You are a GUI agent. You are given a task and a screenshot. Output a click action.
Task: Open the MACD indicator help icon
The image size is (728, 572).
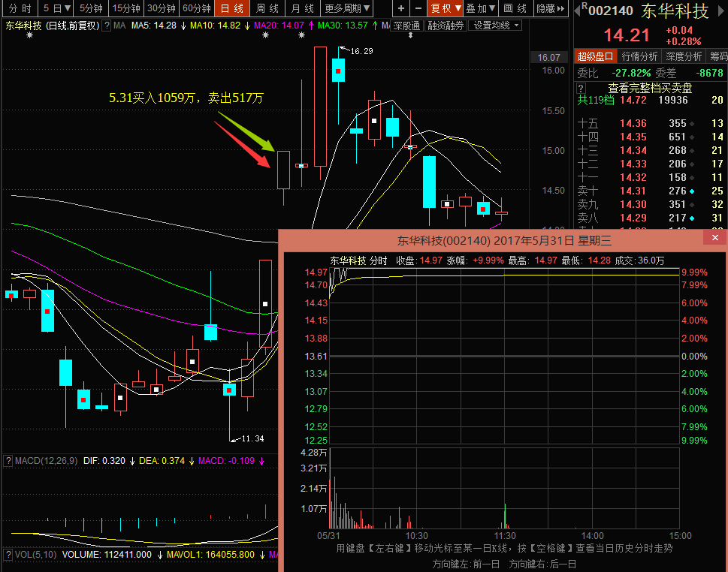(8, 461)
